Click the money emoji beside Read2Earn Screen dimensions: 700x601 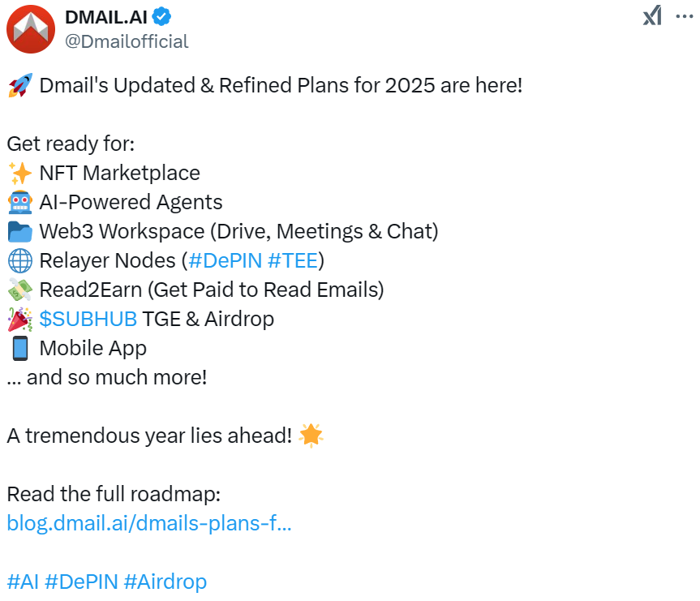pyautogui.click(x=20, y=290)
